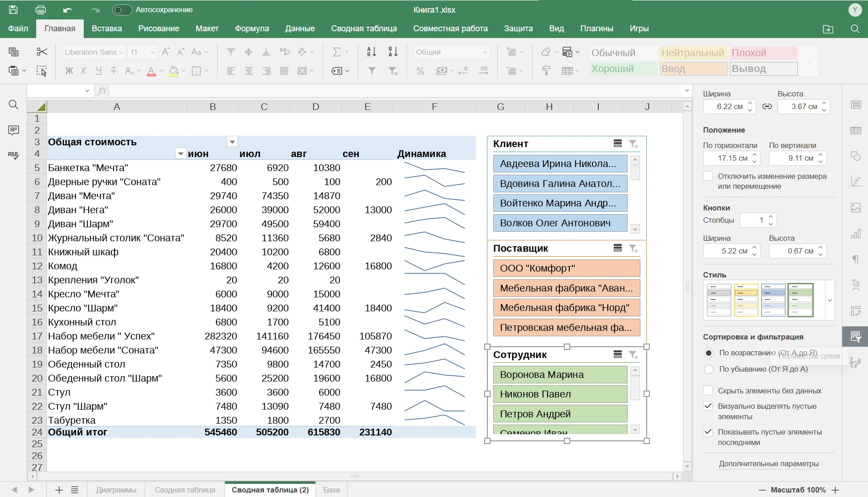Apply filter using the funnel icon
The width and height of the screenshot is (868, 497).
372,71
